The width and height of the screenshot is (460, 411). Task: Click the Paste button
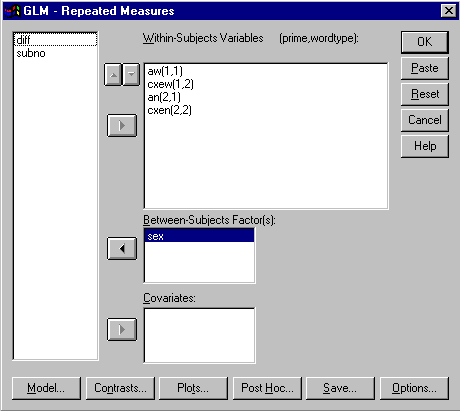[x=425, y=68]
